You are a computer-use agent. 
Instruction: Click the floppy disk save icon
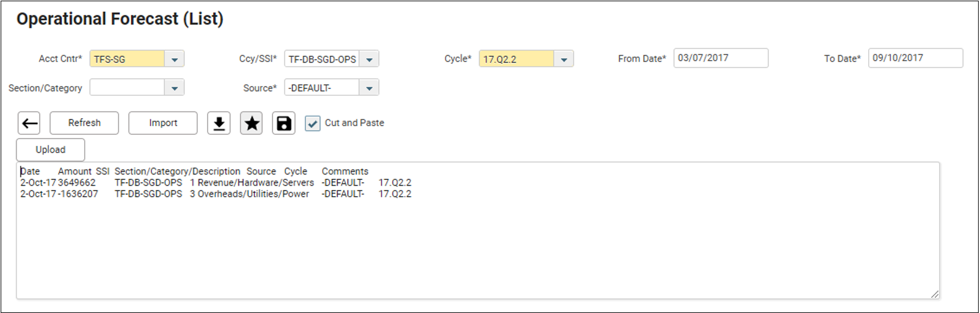(284, 123)
